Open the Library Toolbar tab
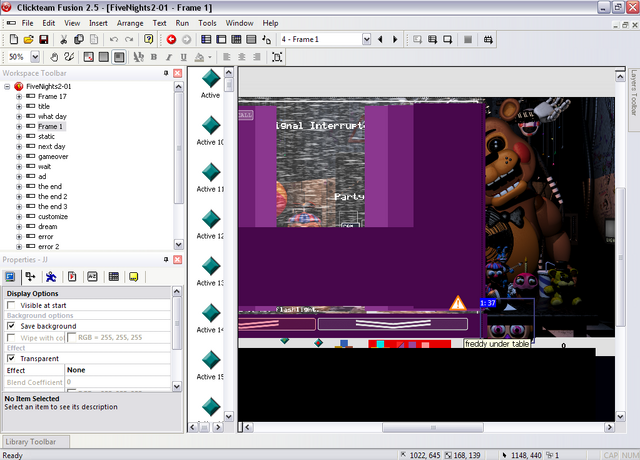This screenshot has width=640, height=460. tap(36, 442)
